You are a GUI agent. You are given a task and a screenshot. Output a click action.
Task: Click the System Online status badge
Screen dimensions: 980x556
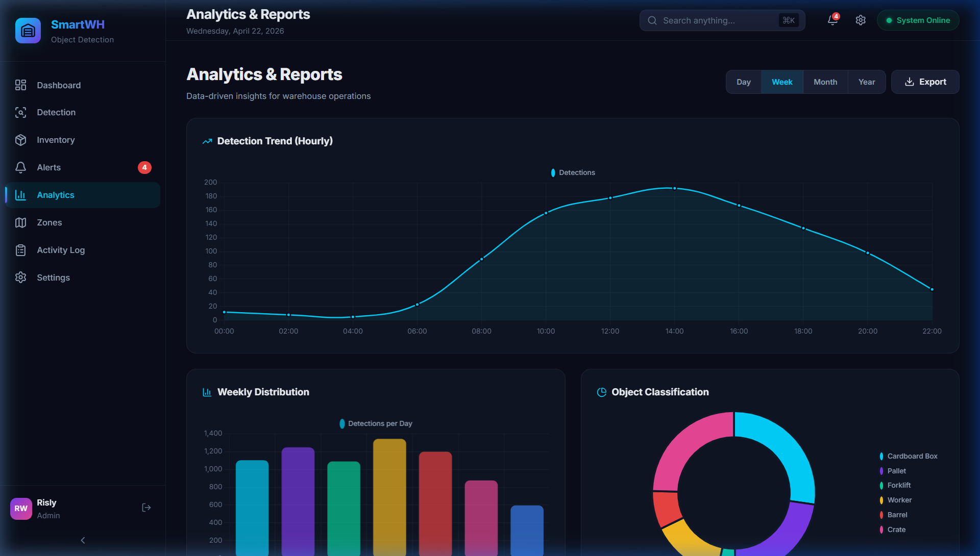[x=918, y=20]
